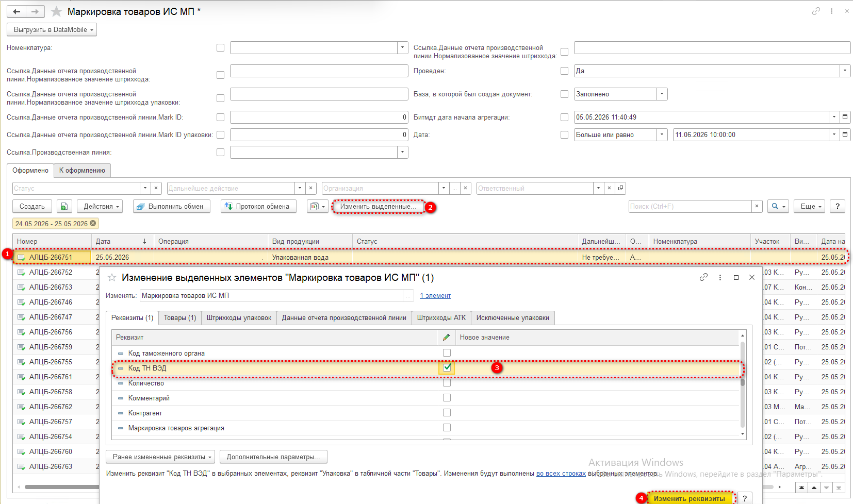Open the Штрихкоды упаковок tab
The width and height of the screenshot is (853, 504).
(239, 318)
